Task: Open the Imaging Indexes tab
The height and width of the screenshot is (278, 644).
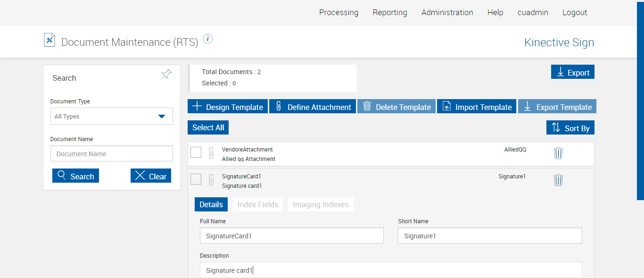Action: 321,204
